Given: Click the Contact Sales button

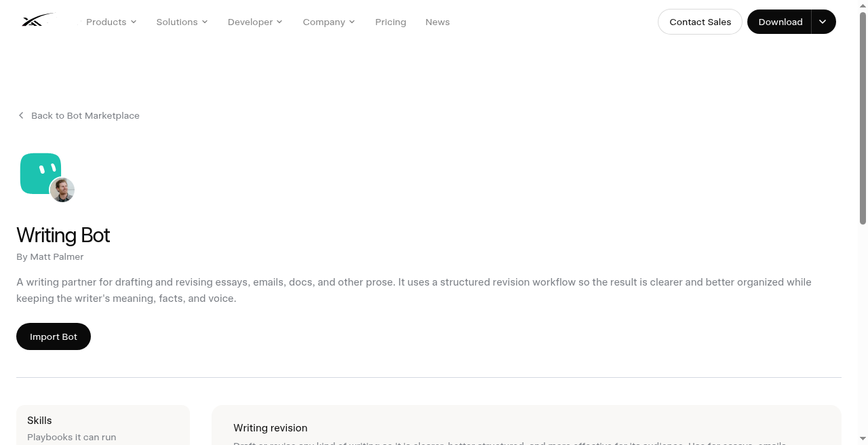Looking at the screenshot, I should (700, 22).
